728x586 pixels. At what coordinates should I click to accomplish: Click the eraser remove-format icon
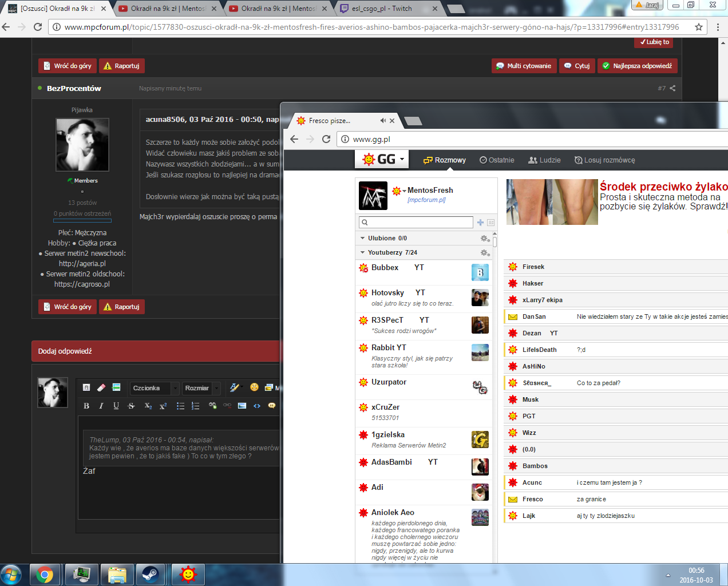tap(101, 387)
